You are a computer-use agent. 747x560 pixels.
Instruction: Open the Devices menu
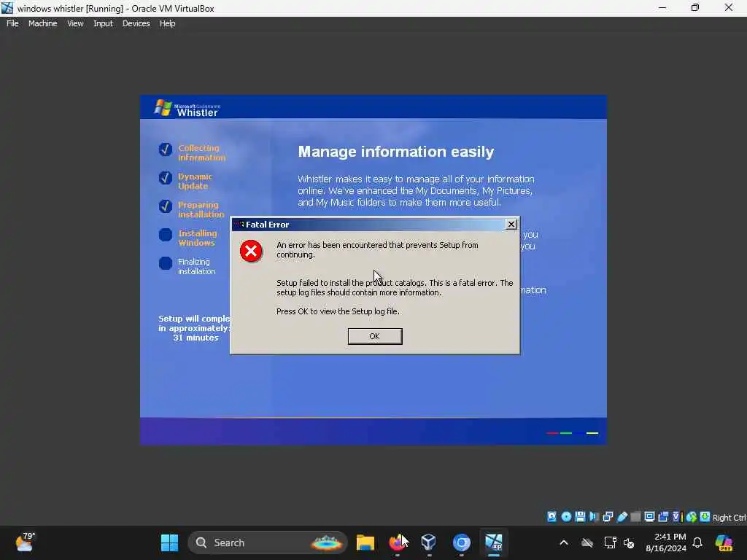[136, 23]
